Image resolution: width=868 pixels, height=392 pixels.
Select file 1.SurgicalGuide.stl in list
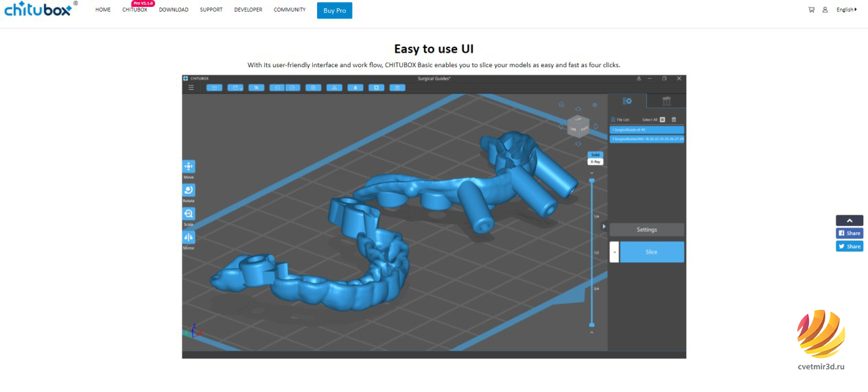point(647,130)
